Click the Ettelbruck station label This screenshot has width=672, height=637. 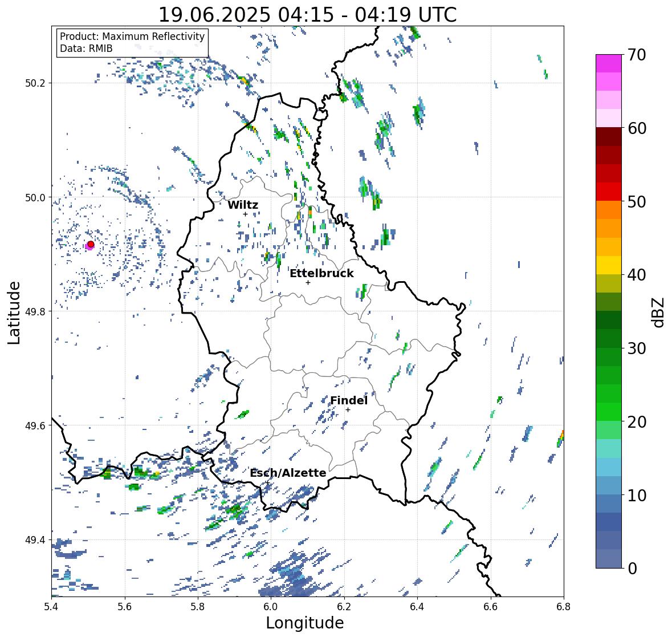point(321,274)
